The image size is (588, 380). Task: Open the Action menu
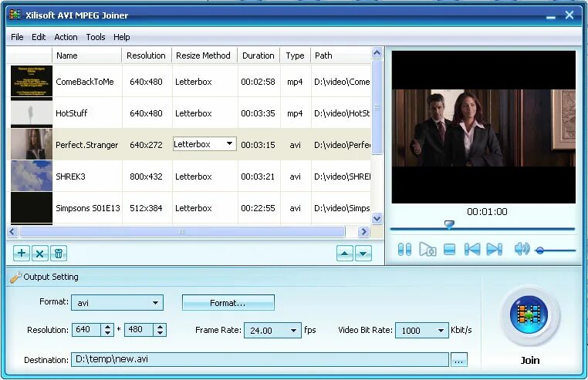point(66,37)
